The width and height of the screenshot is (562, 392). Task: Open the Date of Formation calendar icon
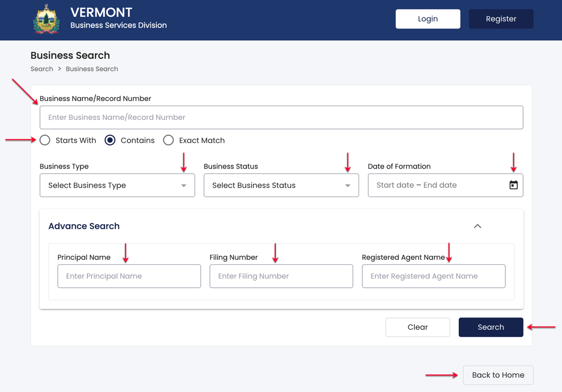click(x=513, y=185)
